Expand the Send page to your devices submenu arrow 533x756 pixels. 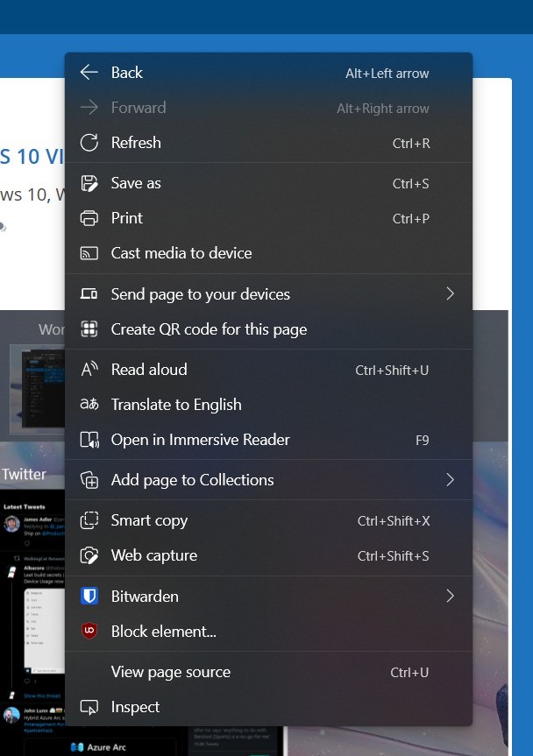[x=450, y=294]
